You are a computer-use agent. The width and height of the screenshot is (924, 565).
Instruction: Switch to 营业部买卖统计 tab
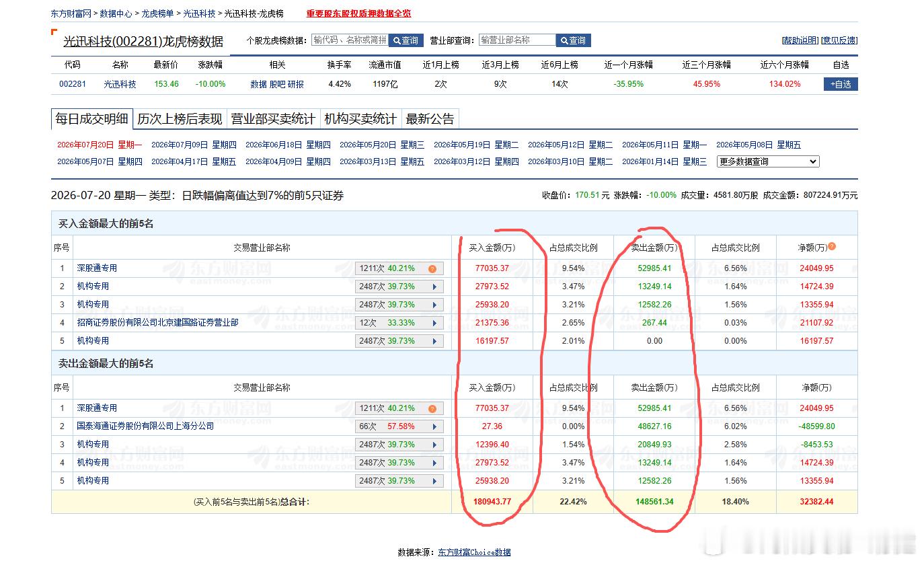coord(273,119)
